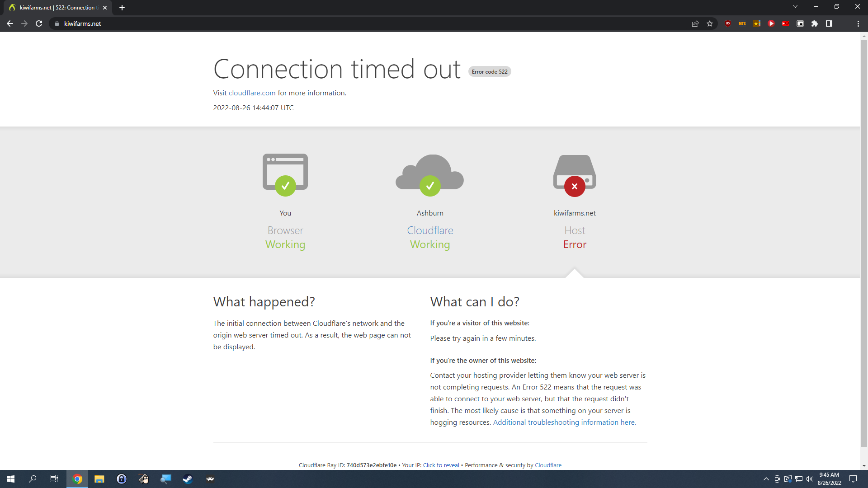Toggle the browser side panel
The image size is (868, 488).
pyautogui.click(x=829, y=23)
